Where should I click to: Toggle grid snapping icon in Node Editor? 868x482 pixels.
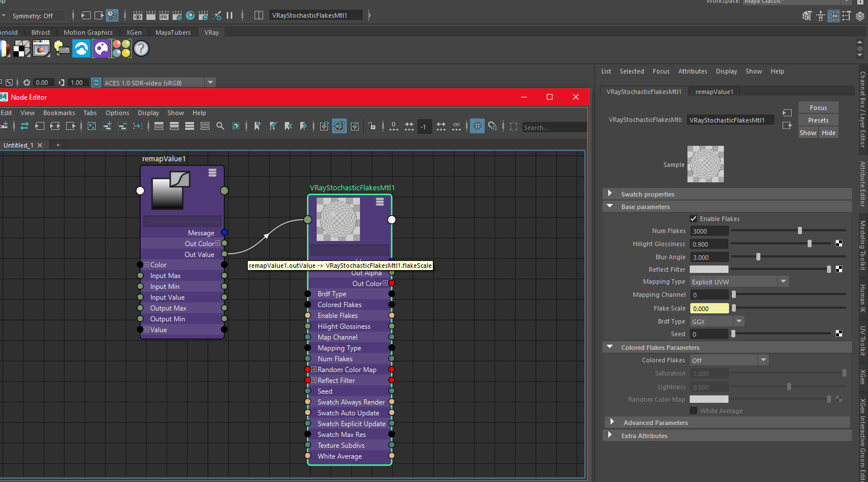pyautogui.click(x=493, y=126)
